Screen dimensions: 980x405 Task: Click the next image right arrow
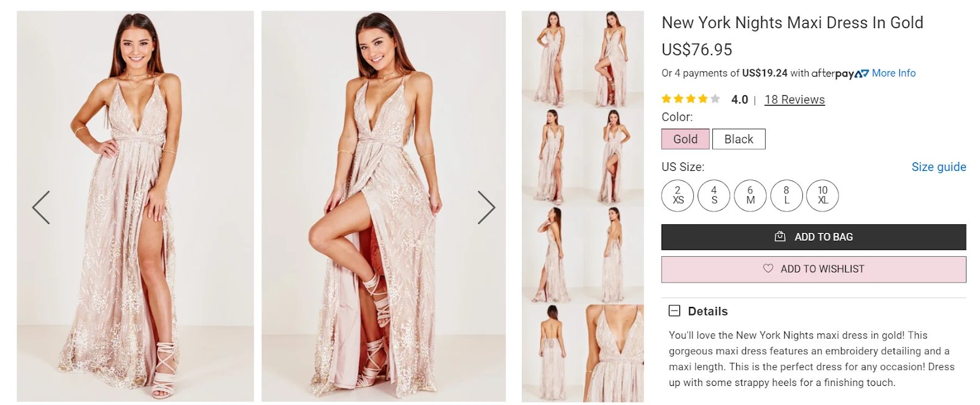pos(486,208)
